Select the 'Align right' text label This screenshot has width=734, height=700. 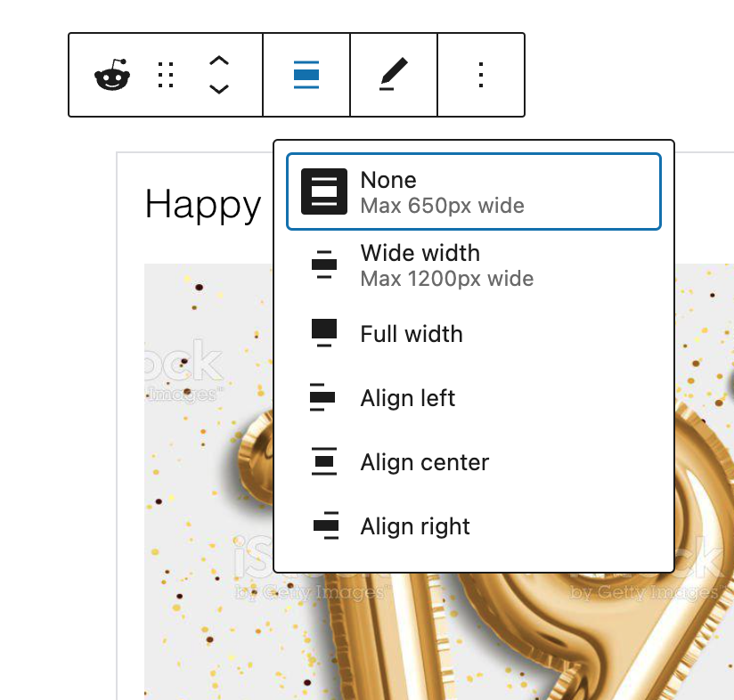(x=415, y=526)
